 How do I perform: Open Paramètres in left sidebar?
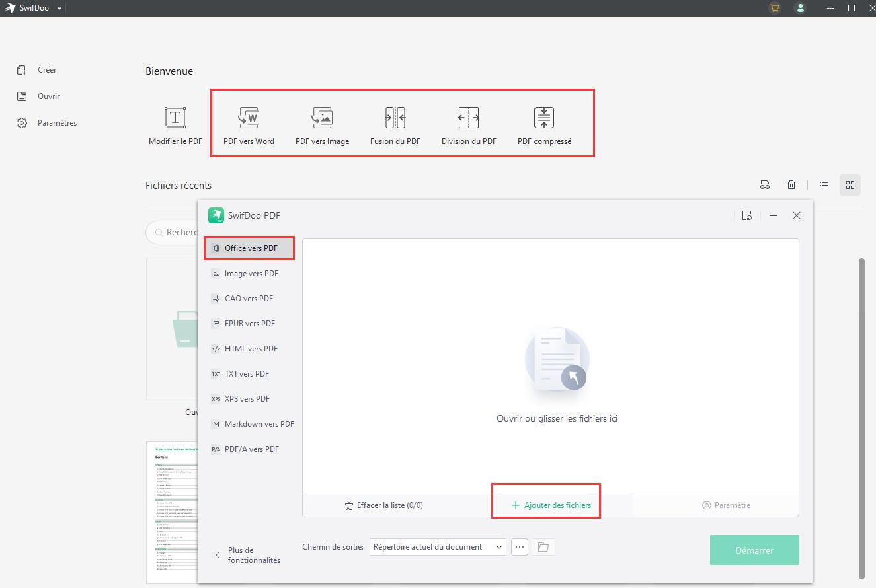[x=46, y=123]
